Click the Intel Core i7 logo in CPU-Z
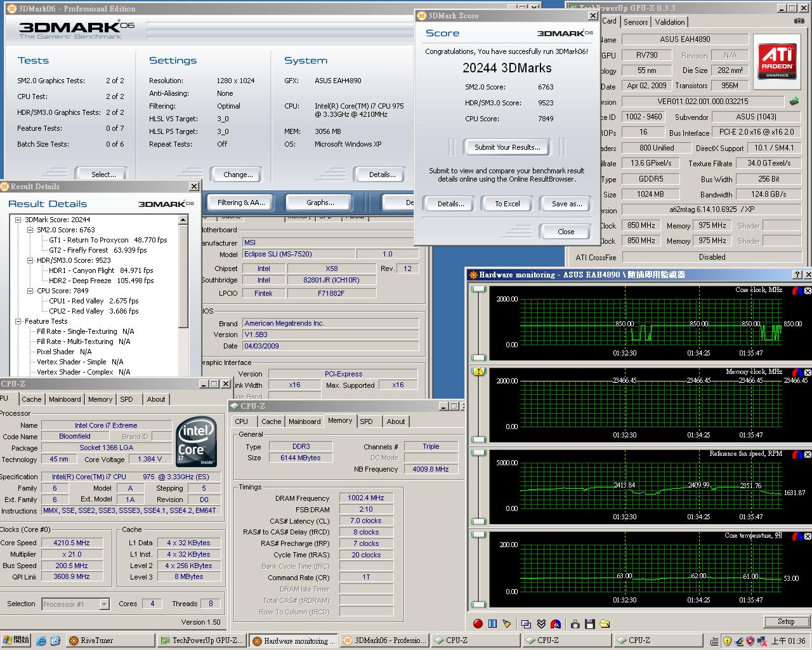The image size is (812, 650). (197, 441)
